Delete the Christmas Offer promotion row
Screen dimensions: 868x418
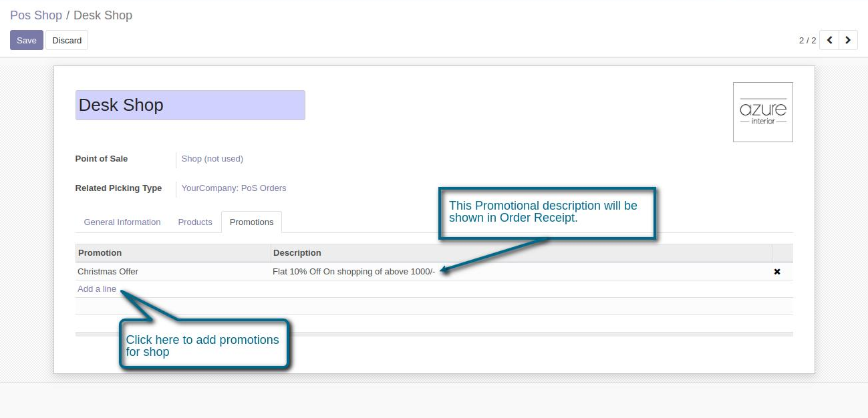pos(777,272)
